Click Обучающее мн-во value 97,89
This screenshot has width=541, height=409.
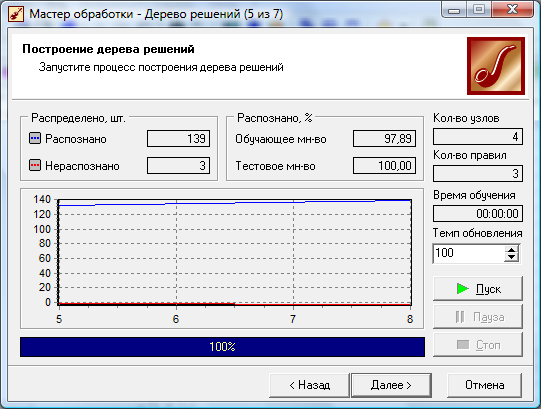(x=384, y=138)
